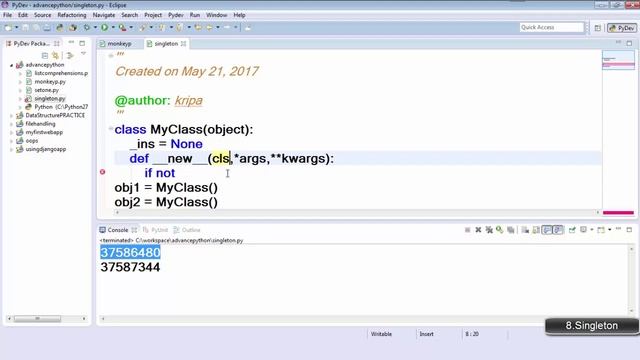Select the usingdjangoapp project

pos(46,149)
